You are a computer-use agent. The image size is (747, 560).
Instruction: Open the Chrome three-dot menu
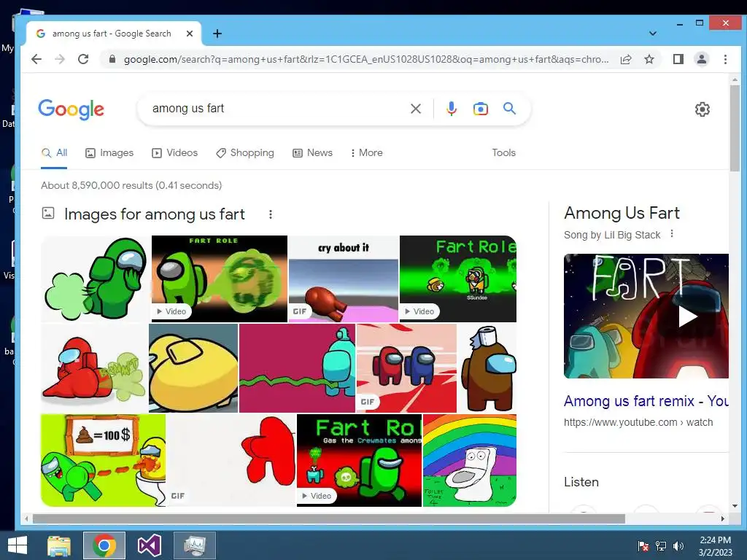click(x=725, y=59)
